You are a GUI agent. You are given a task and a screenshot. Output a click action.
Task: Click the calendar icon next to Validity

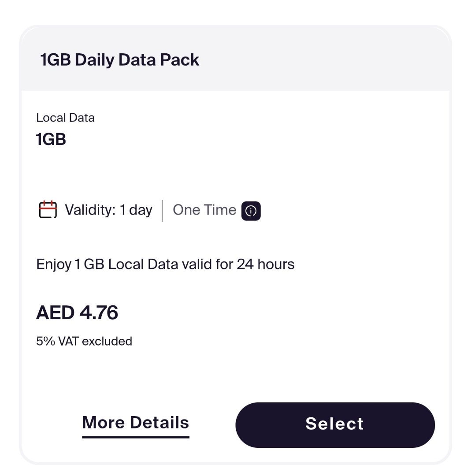tap(48, 210)
